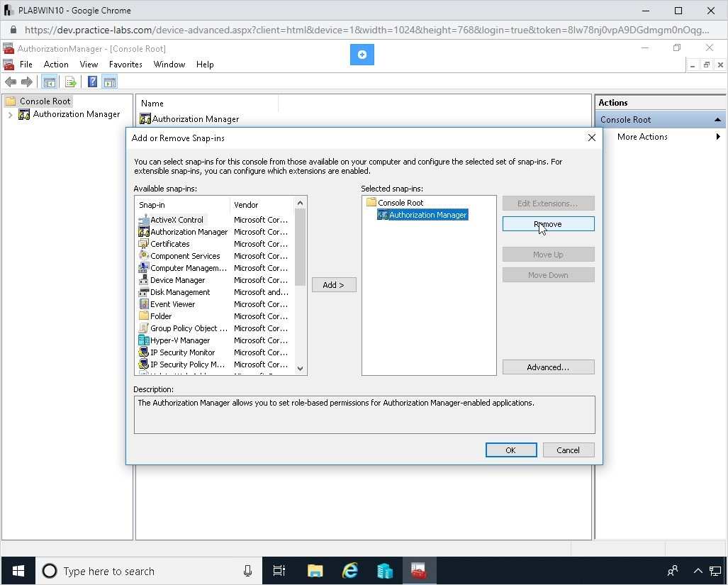Click Chrome address bar URL
Screen dimensions: 728x585
(366, 30)
